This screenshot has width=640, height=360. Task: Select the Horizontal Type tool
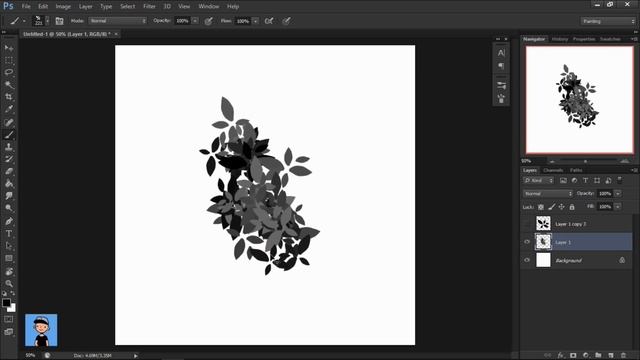[9, 234]
